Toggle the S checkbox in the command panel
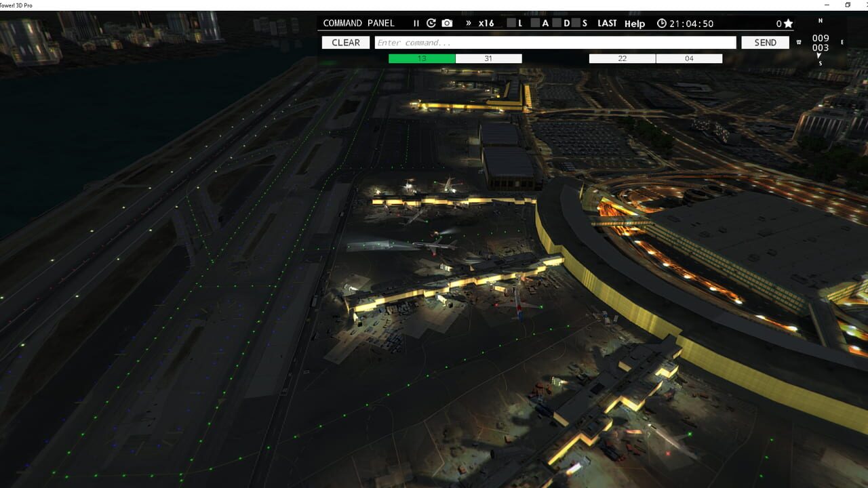This screenshot has height=488, width=868. [x=575, y=23]
